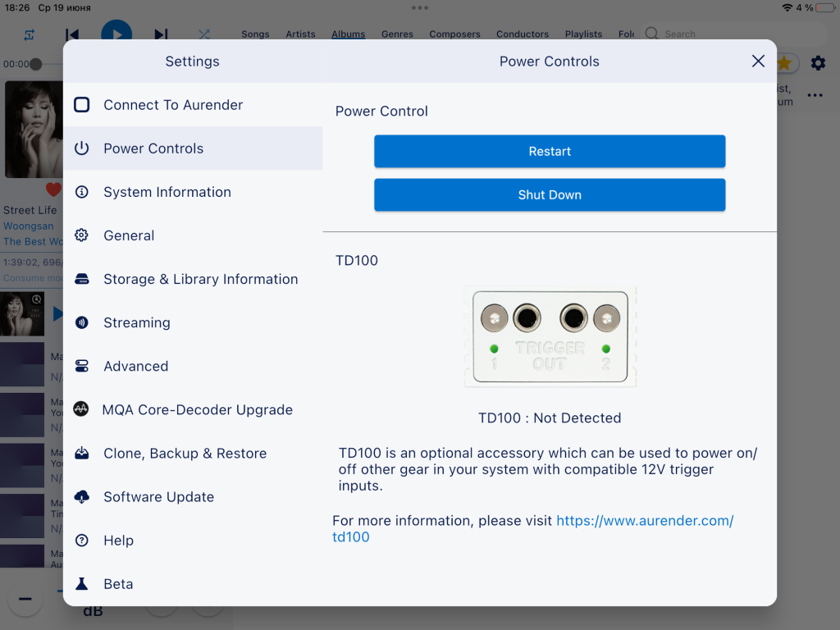This screenshot has width=840, height=630.
Task: Click the playback progress slider handle
Action: tap(36, 64)
